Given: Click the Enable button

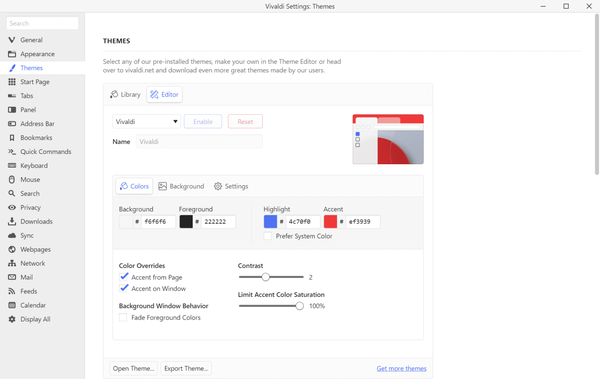Looking at the screenshot, I should coord(203,121).
